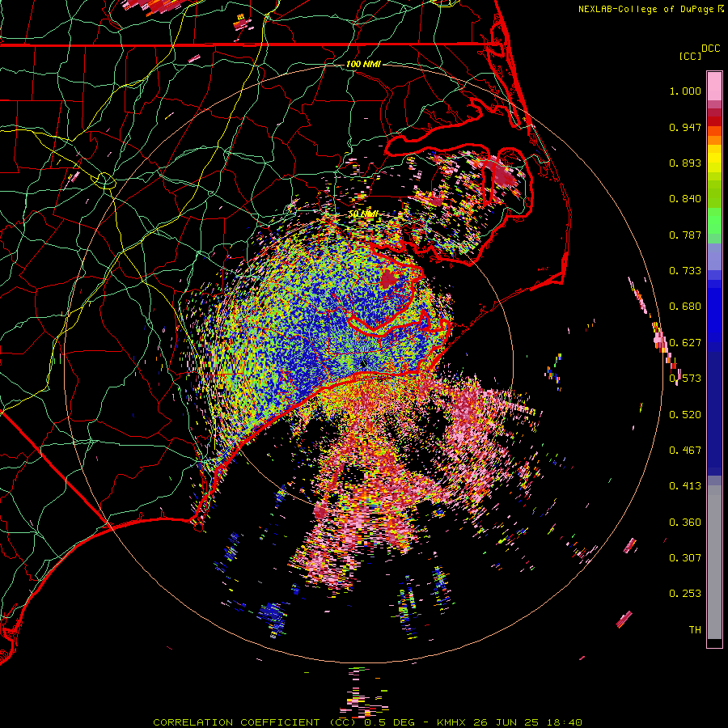Click the 26 JUN 25 date text
728x728 pixels.
pyautogui.click(x=506, y=722)
